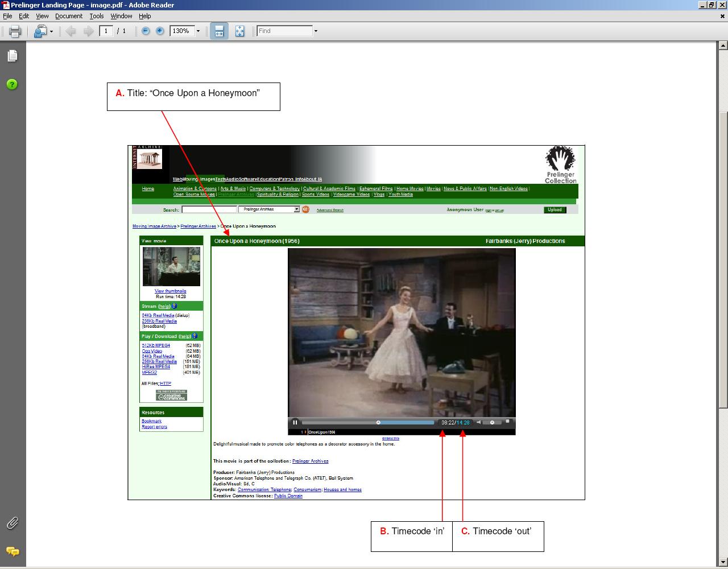Open the Attachments paperclip panel
Viewport: 728px width, 569px height.
pyautogui.click(x=12, y=523)
